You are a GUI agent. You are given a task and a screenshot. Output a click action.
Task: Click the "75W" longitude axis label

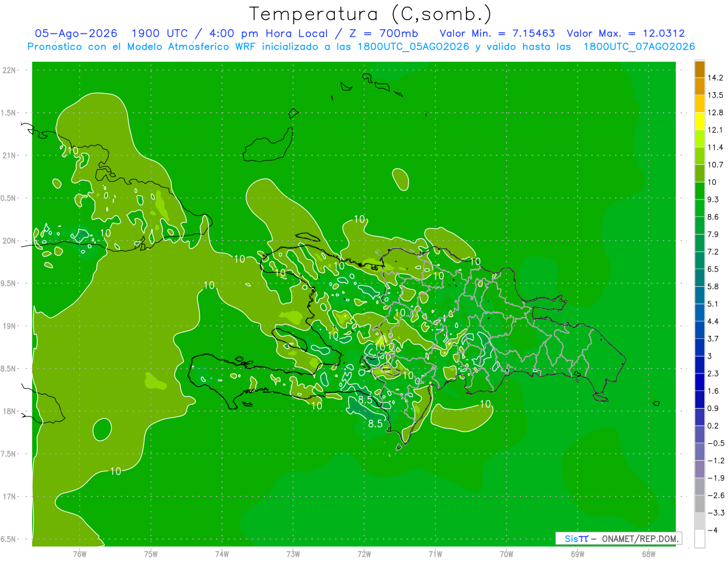[151, 555]
